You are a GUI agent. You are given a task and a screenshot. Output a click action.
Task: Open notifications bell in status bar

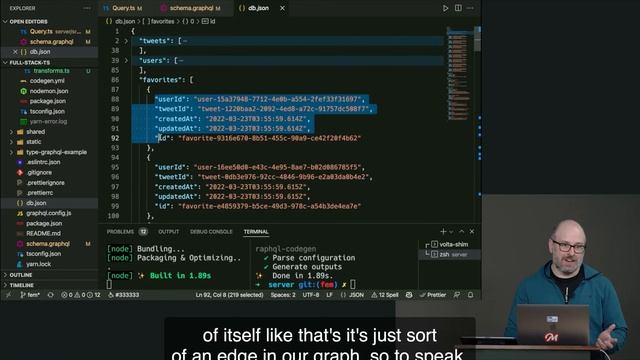[471, 295]
